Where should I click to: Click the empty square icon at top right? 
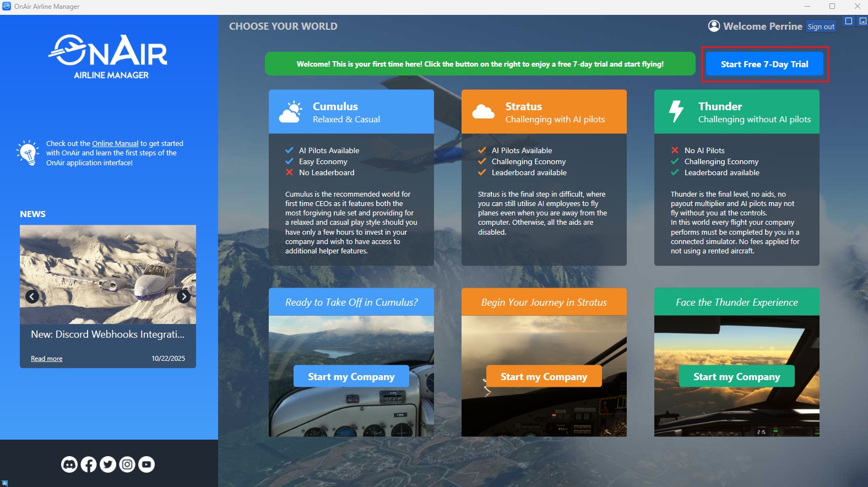pyautogui.click(x=849, y=21)
